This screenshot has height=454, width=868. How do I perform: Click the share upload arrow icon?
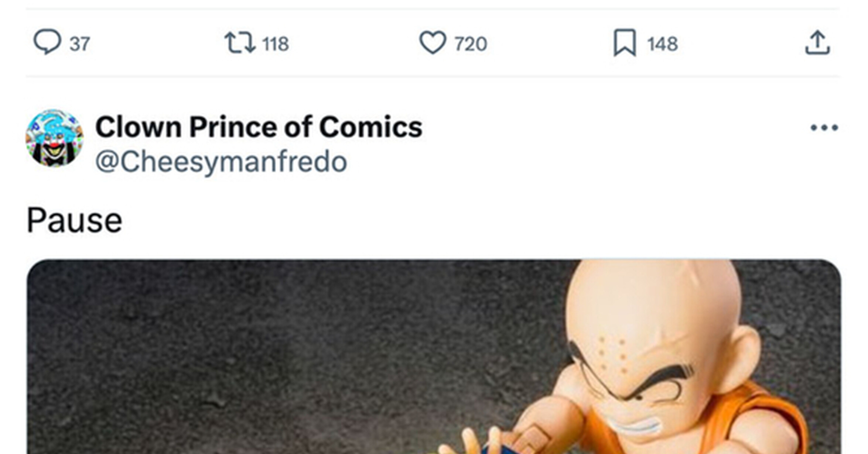click(817, 43)
